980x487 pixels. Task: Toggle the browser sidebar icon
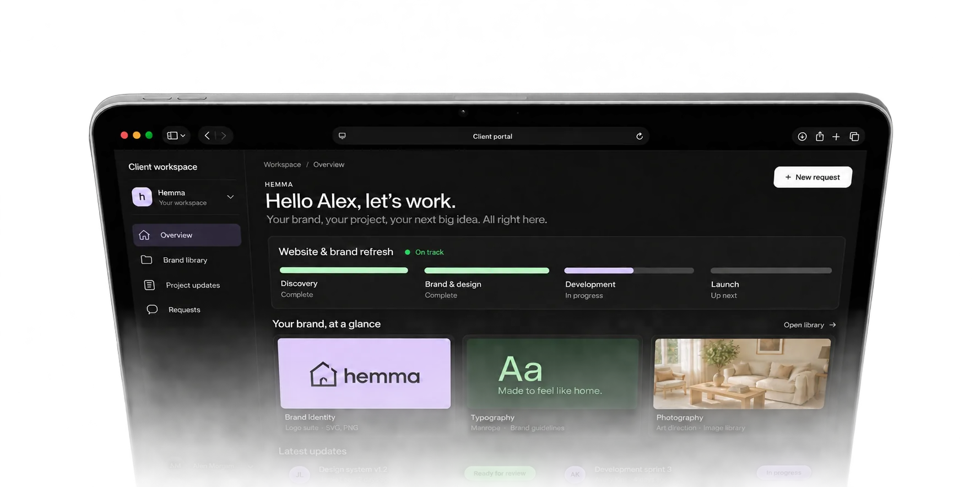click(x=172, y=136)
